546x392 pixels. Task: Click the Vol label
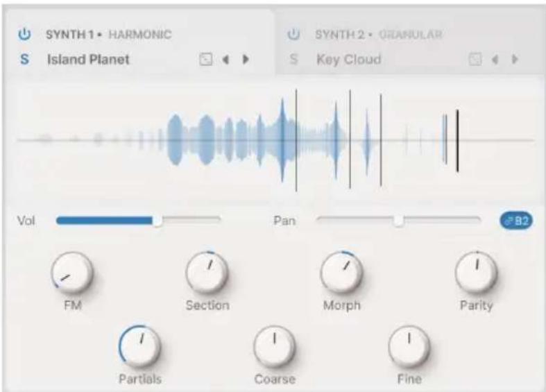tap(26, 221)
